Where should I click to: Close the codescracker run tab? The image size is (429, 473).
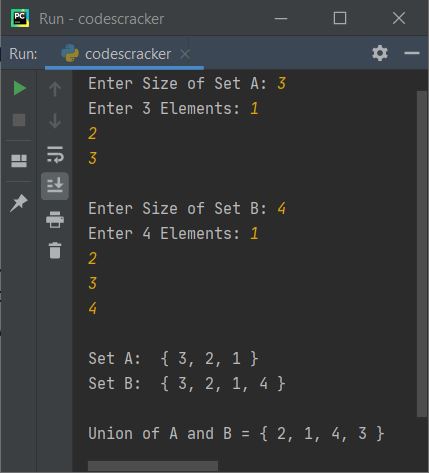[185, 54]
